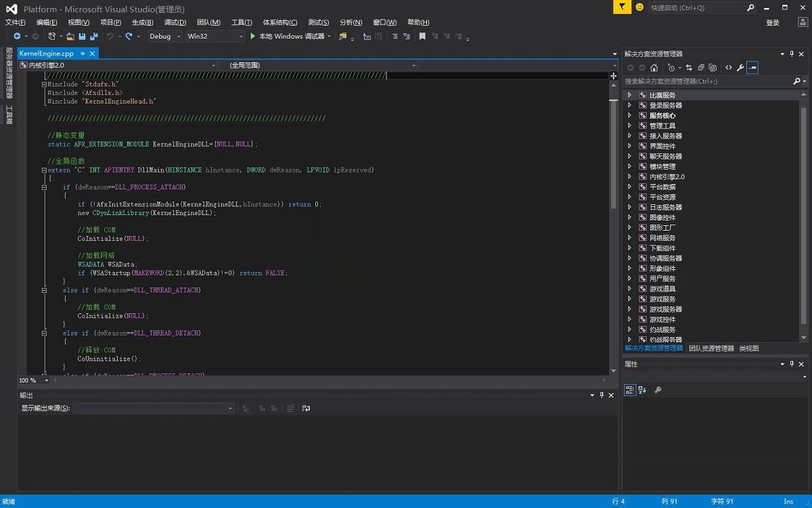Click the Save All toolbar icon
This screenshot has width=812, height=508.
tap(93, 37)
